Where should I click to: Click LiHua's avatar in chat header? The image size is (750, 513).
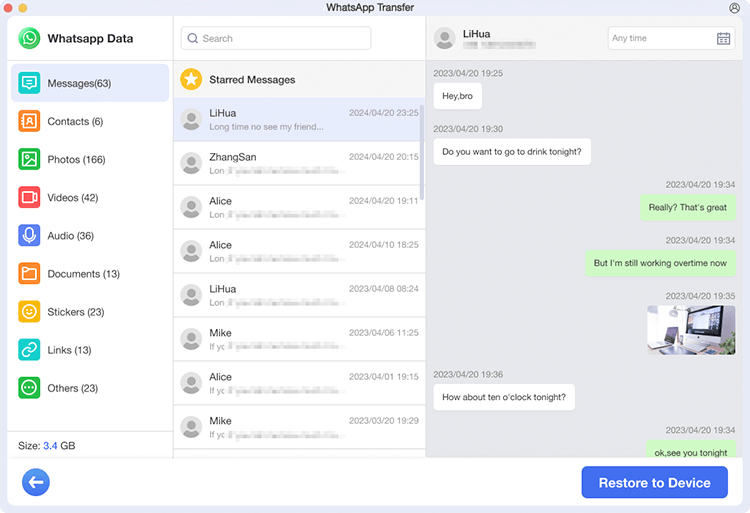[444, 38]
